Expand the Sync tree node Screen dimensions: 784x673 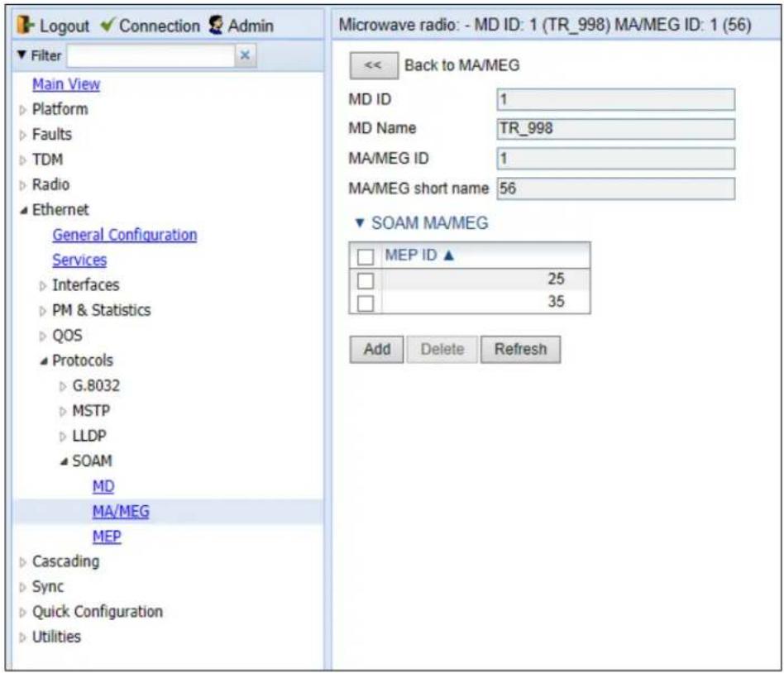click(x=22, y=588)
